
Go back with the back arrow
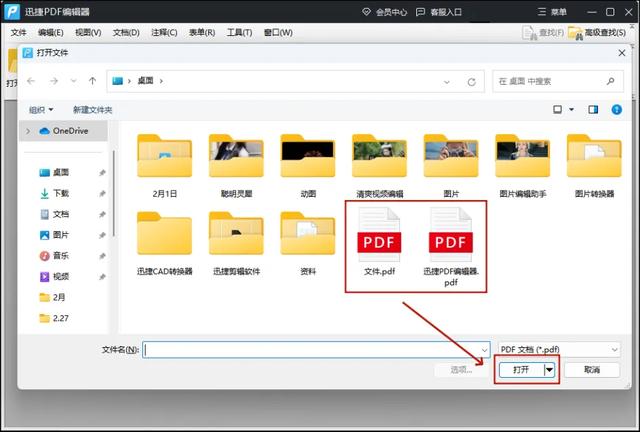pos(31,81)
